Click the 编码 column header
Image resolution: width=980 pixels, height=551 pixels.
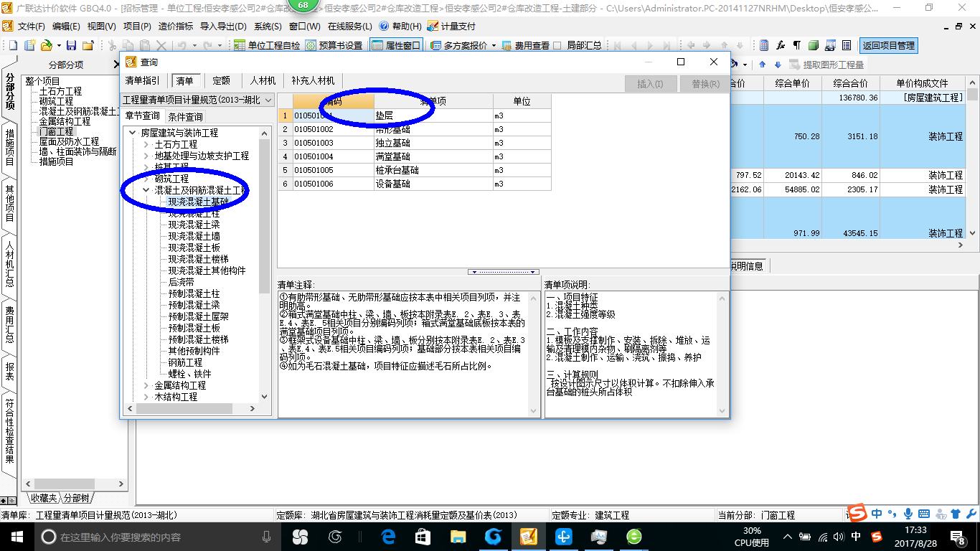coord(333,101)
